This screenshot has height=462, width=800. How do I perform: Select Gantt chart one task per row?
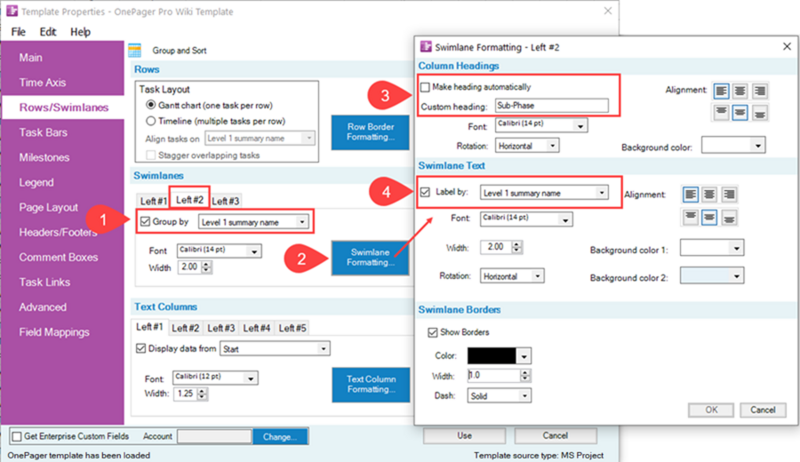pos(151,105)
